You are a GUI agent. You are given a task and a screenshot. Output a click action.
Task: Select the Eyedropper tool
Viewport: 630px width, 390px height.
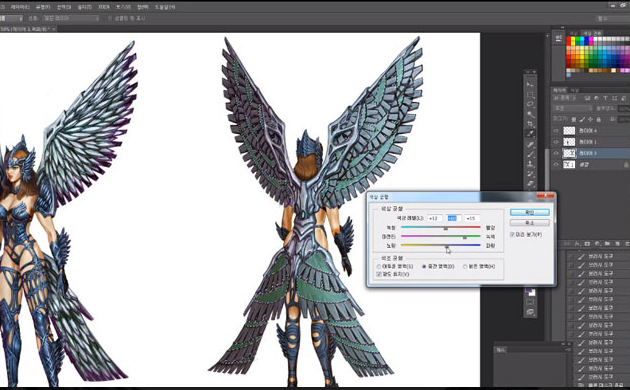530,134
